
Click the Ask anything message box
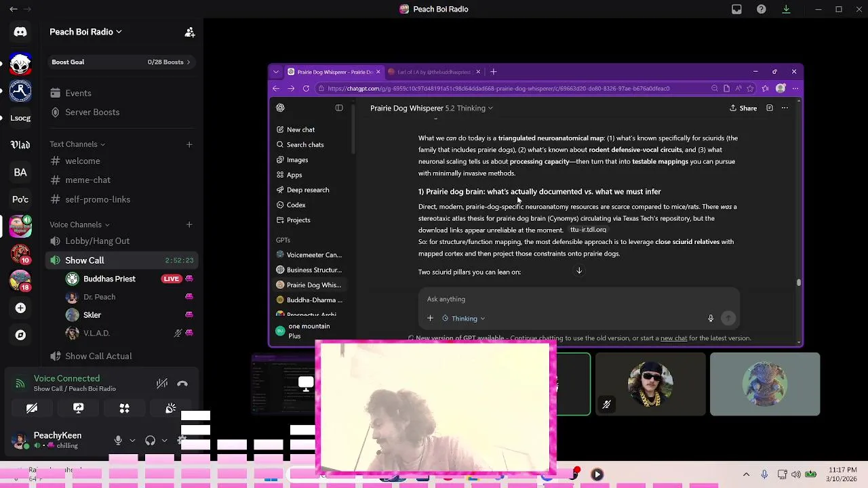(x=578, y=299)
